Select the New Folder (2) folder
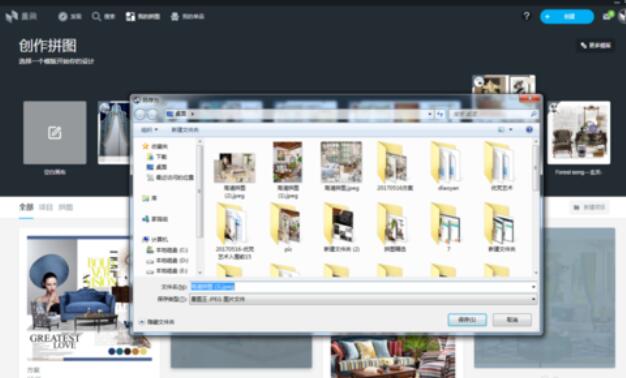 click(x=341, y=228)
